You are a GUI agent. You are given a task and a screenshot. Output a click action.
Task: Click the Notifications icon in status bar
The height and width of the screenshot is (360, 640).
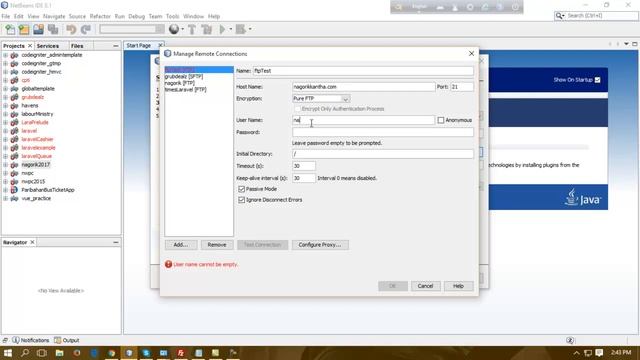[x=16, y=340]
